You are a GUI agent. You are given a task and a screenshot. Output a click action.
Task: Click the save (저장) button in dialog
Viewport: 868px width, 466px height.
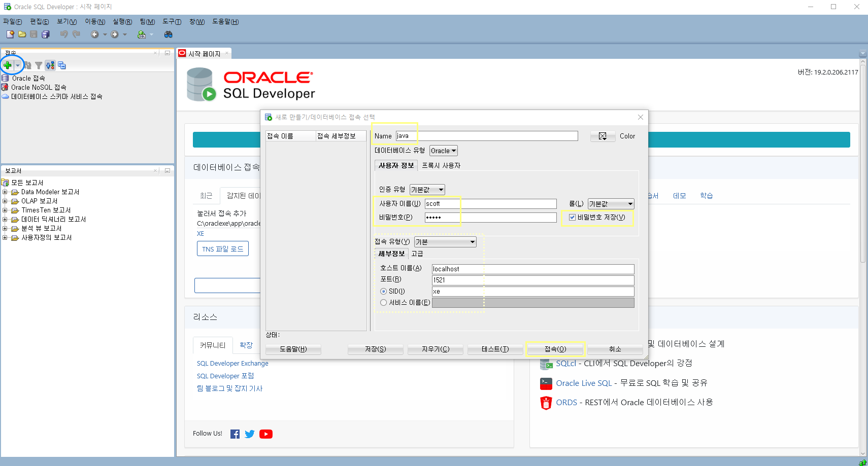point(376,349)
